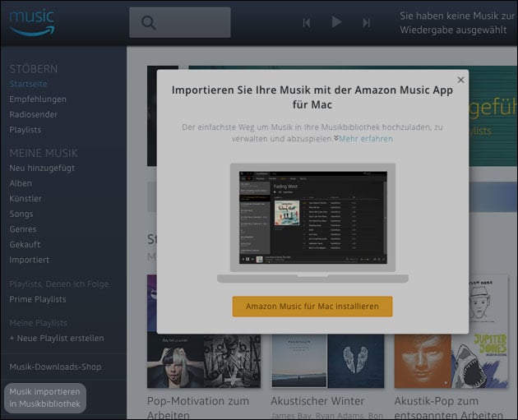Viewport: 518px width, 420px height.
Task: Click + Neue Playlist erstellen
Action: [x=57, y=338]
